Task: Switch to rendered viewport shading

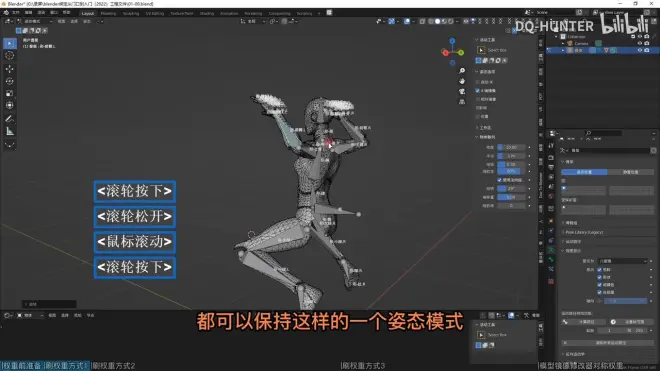Action: tap(450, 21)
